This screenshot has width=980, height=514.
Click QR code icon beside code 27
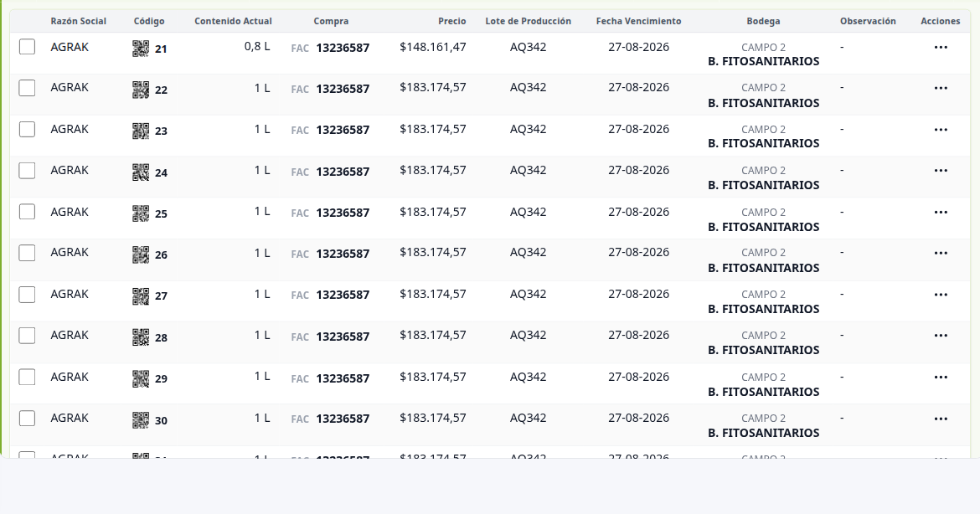(x=141, y=296)
